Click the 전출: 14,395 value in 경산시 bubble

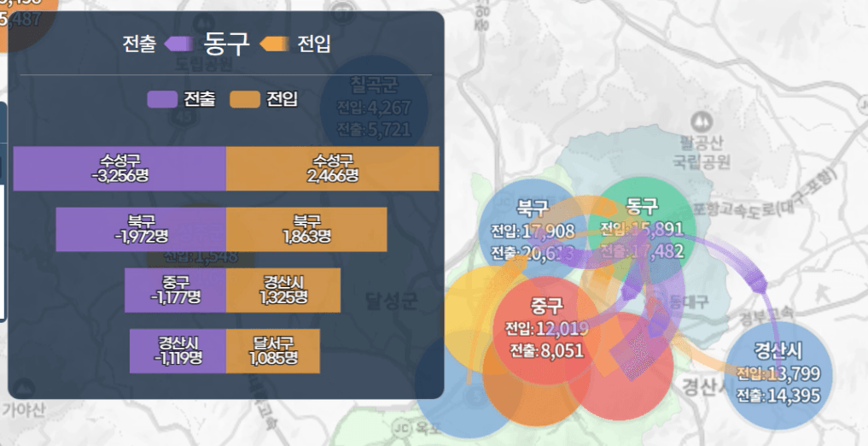click(778, 396)
